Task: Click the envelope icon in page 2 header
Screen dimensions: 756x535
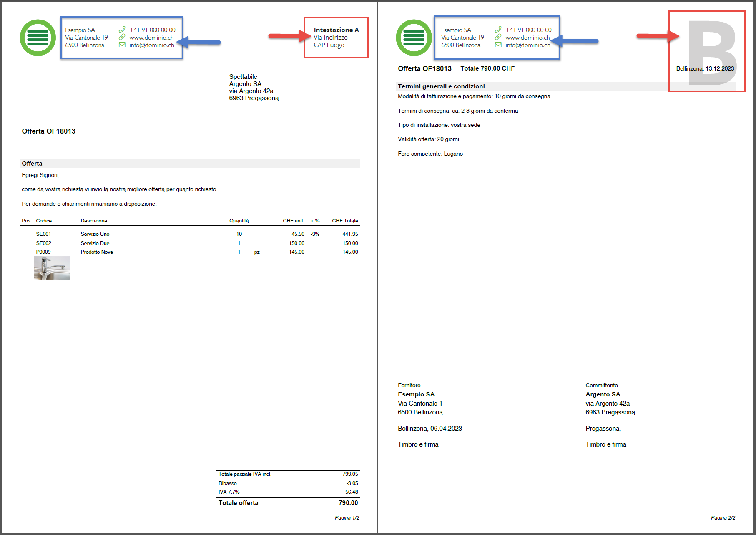Action: pos(498,45)
